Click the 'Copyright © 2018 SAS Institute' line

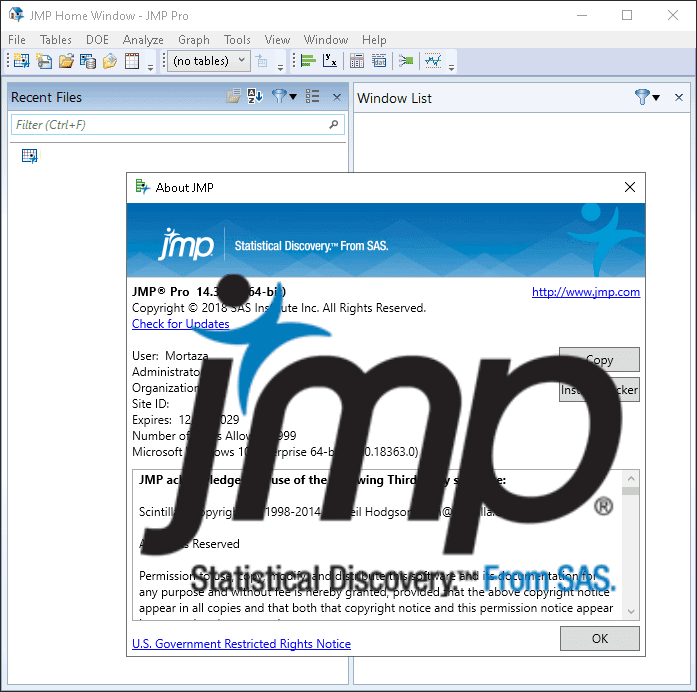[279, 308]
